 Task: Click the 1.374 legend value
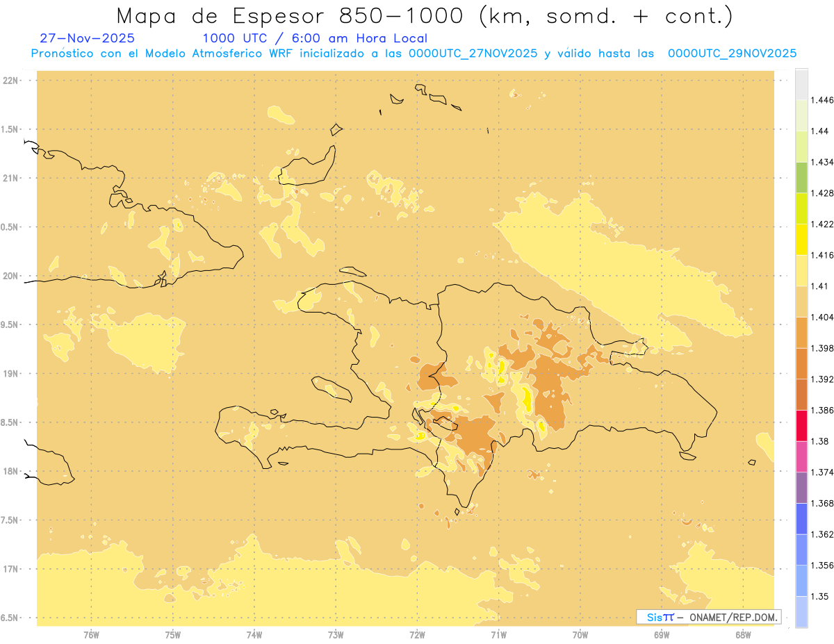click(x=822, y=472)
